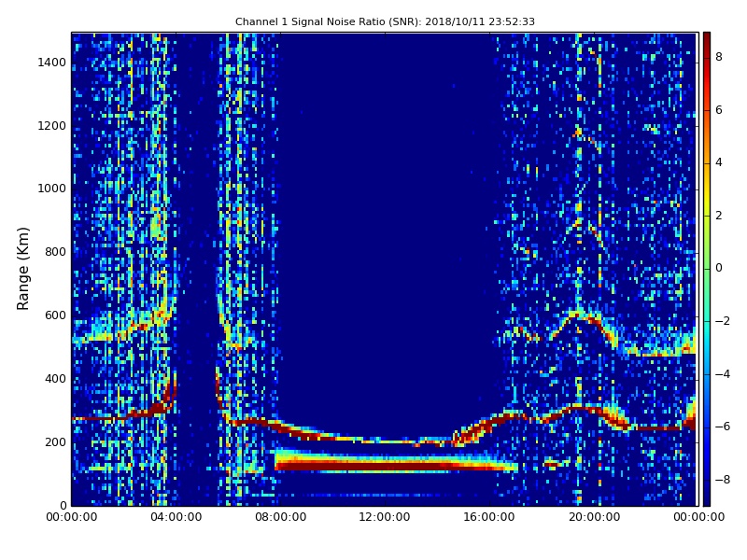
Task: Click the colorbar value 8 label
Action: 719,57
